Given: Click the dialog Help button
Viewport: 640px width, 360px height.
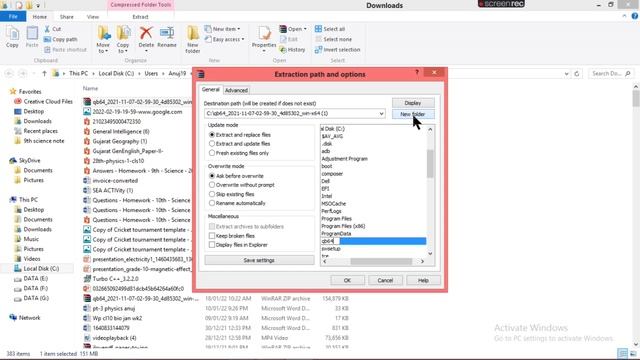Looking at the screenshot, I should [x=423, y=280].
